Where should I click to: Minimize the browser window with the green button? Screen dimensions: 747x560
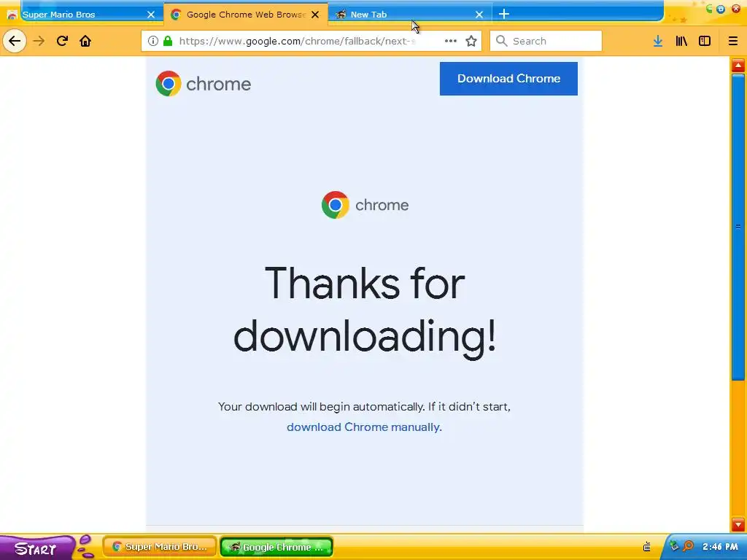[709, 9]
